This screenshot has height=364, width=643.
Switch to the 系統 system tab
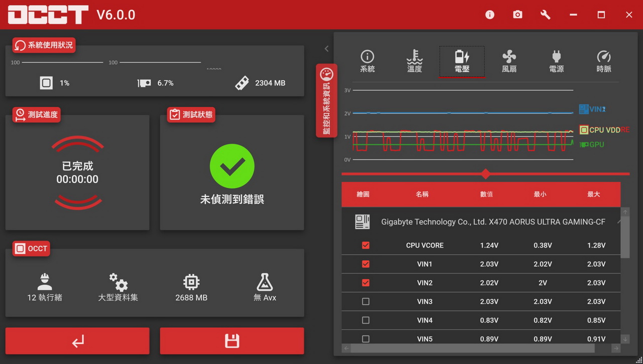(367, 62)
